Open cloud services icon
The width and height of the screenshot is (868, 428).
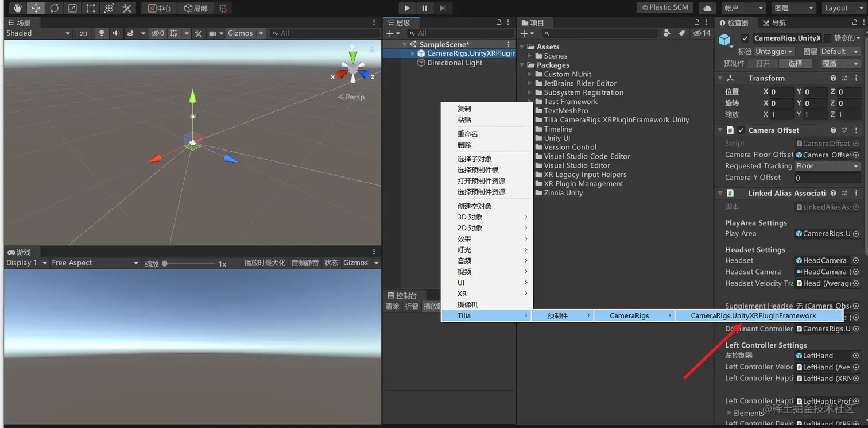pyautogui.click(x=707, y=8)
